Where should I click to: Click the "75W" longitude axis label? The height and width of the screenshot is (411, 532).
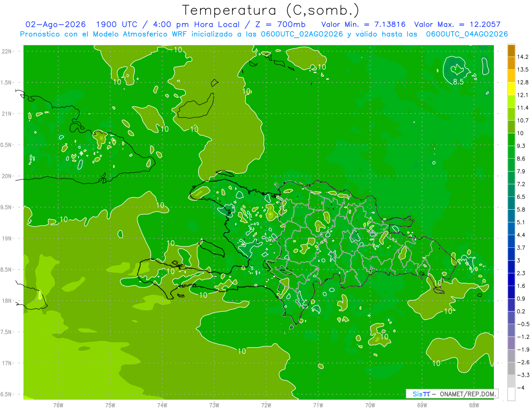pyautogui.click(x=110, y=405)
